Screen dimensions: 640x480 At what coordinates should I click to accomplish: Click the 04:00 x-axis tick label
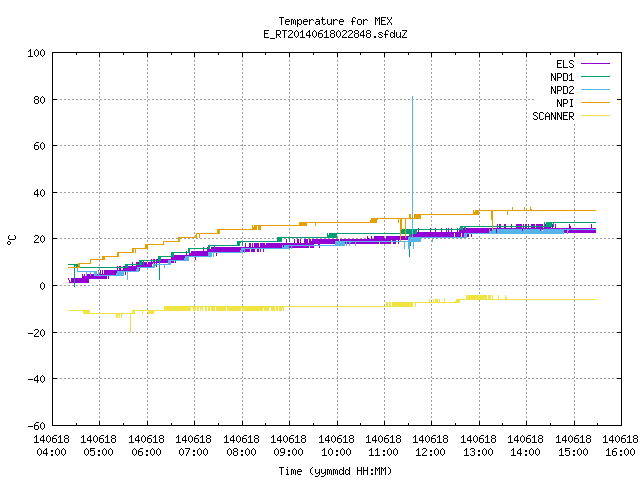51,452
